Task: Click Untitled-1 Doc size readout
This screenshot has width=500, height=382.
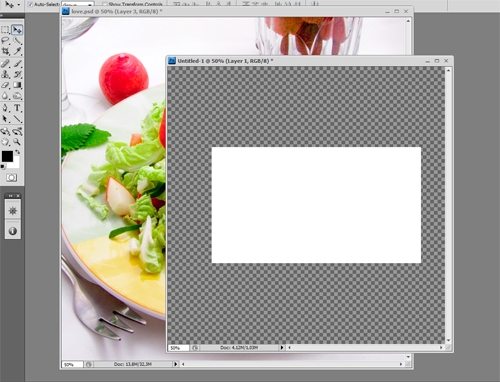Action: pos(239,348)
